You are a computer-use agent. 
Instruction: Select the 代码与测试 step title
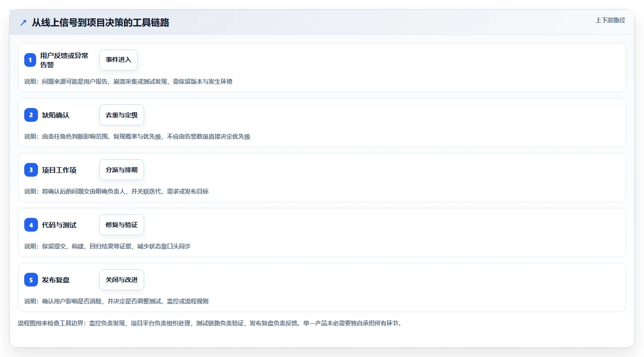59,225
